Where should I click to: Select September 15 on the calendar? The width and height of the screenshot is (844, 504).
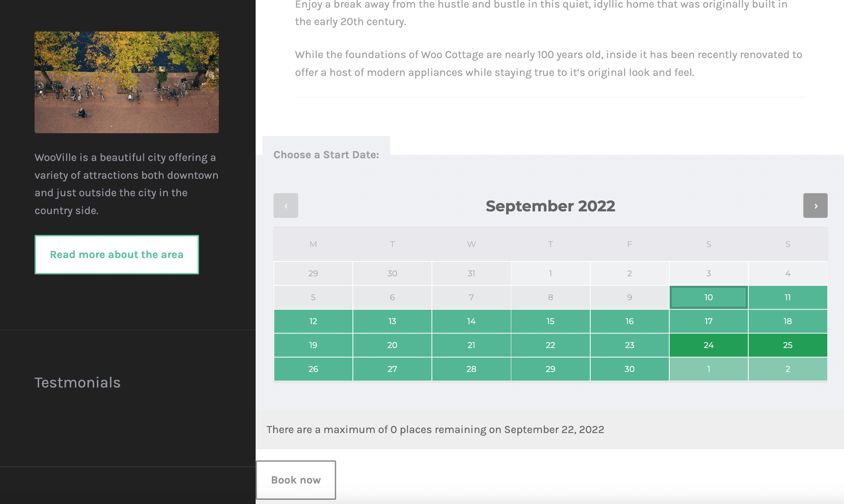pos(550,321)
